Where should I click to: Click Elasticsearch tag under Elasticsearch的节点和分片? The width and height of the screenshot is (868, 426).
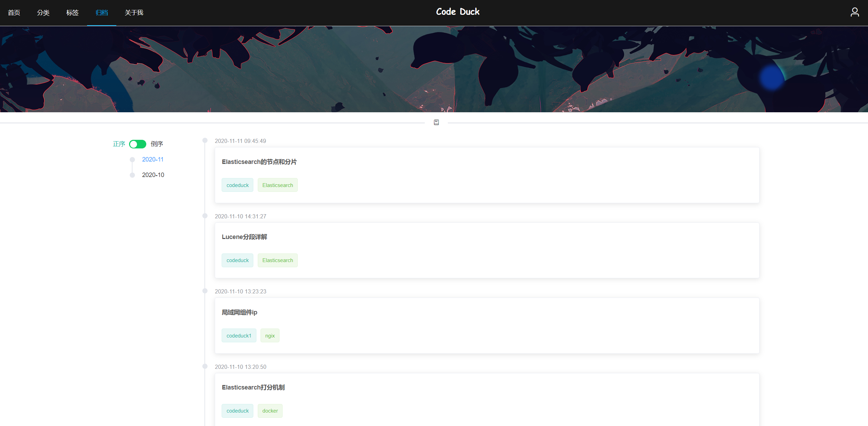(278, 185)
